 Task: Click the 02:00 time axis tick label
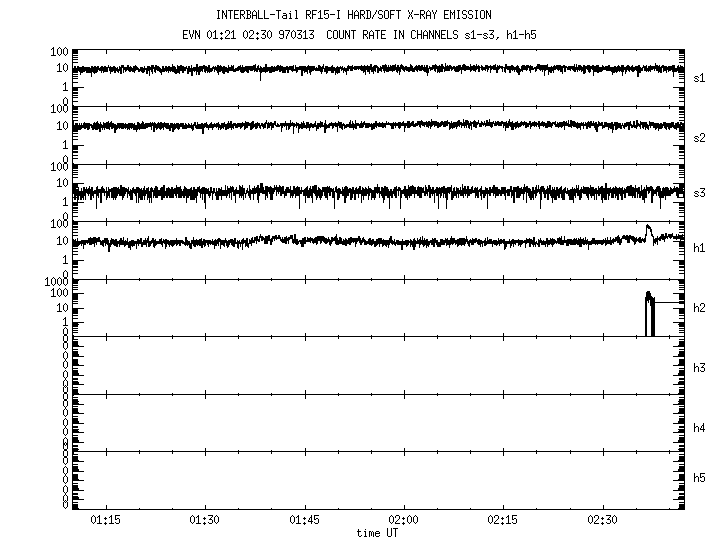point(404,521)
